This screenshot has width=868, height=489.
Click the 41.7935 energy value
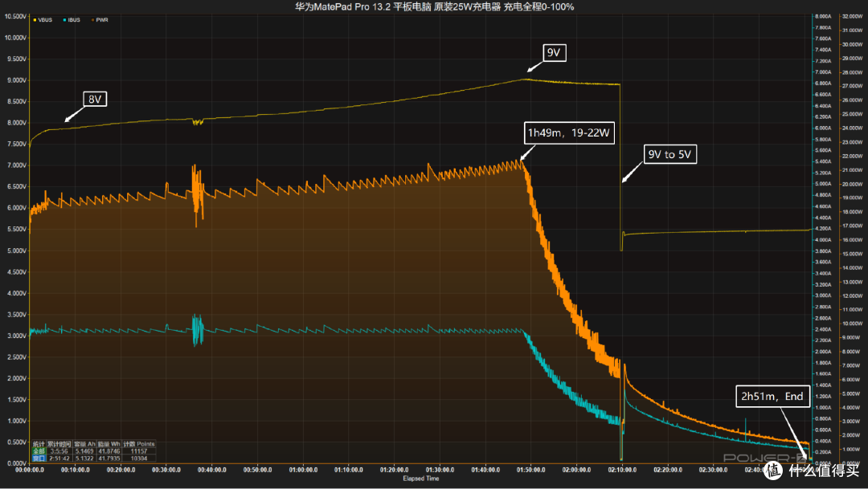pos(109,458)
